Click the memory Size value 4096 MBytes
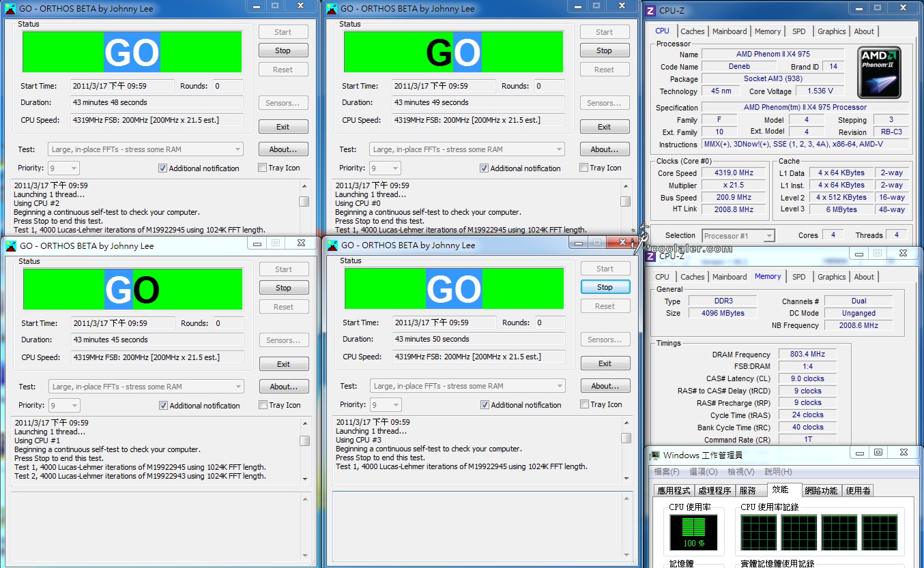 click(723, 313)
